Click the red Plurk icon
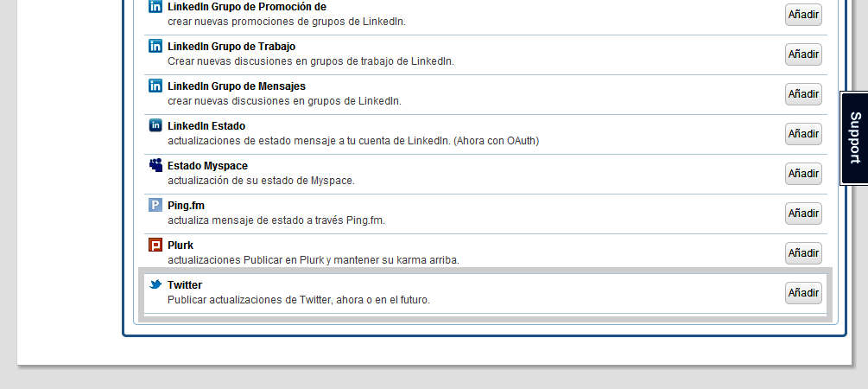Viewport: 868px width, 389px height. [155, 245]
